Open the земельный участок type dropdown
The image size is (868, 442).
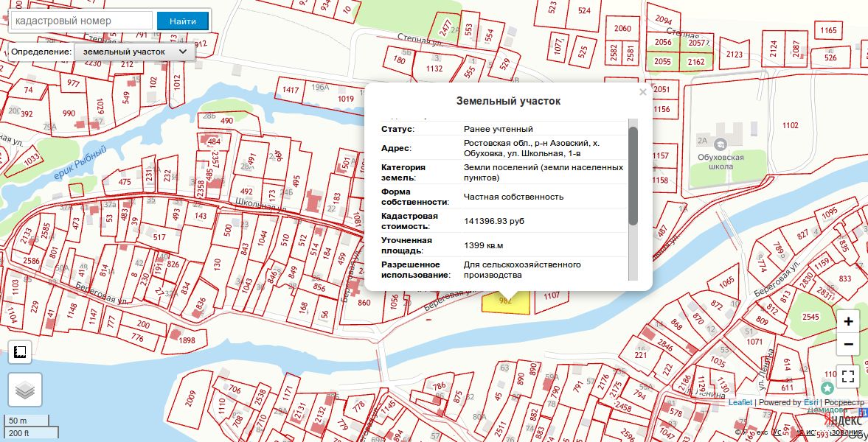click(x=135, y=52)
